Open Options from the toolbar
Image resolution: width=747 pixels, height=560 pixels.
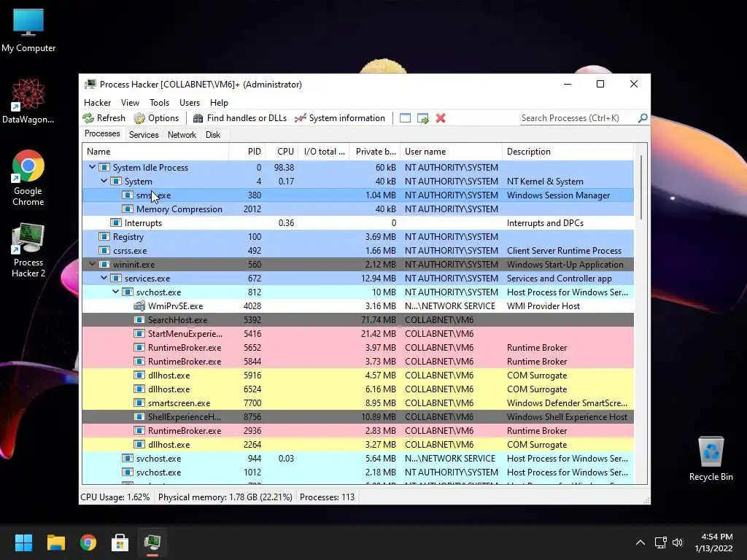pos(156,118)
